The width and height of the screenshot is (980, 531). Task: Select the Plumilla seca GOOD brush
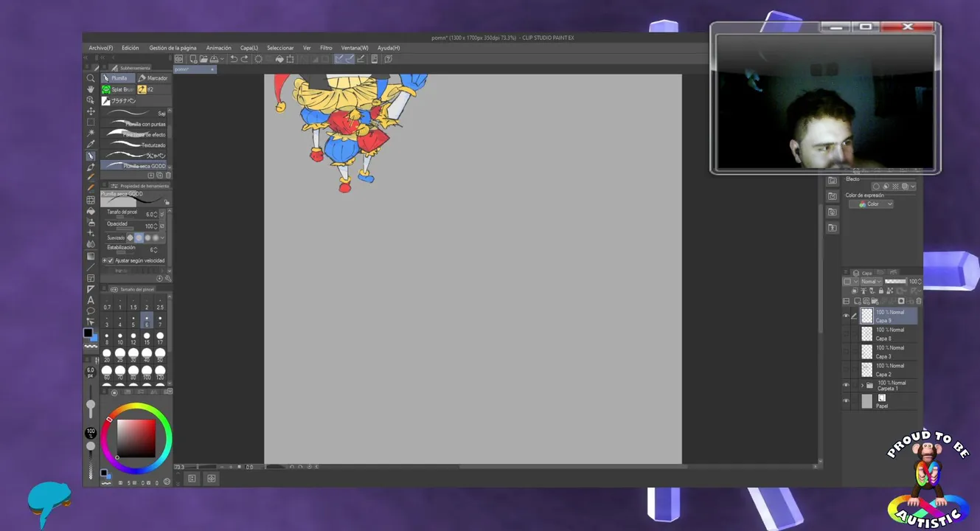click(133, 166)
